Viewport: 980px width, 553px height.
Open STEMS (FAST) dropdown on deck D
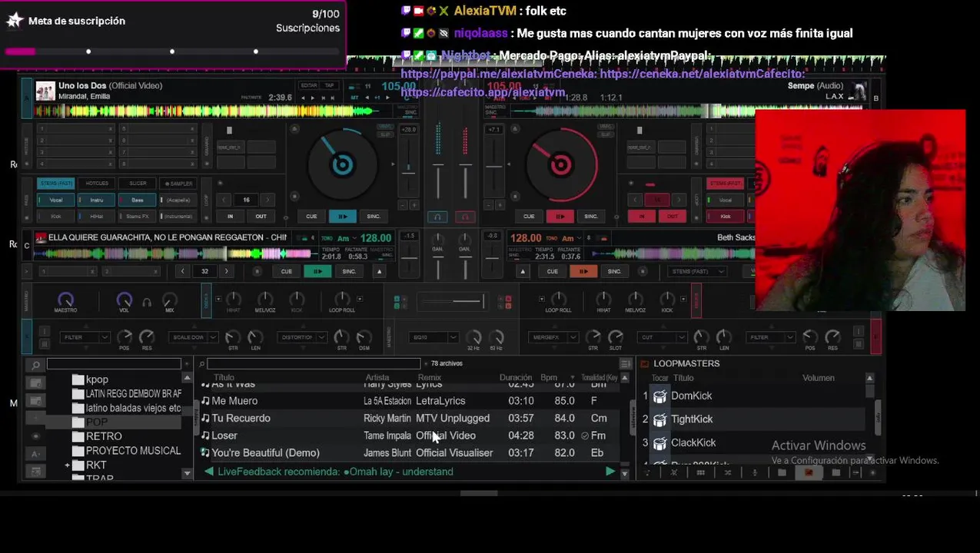tap(697, 271)
